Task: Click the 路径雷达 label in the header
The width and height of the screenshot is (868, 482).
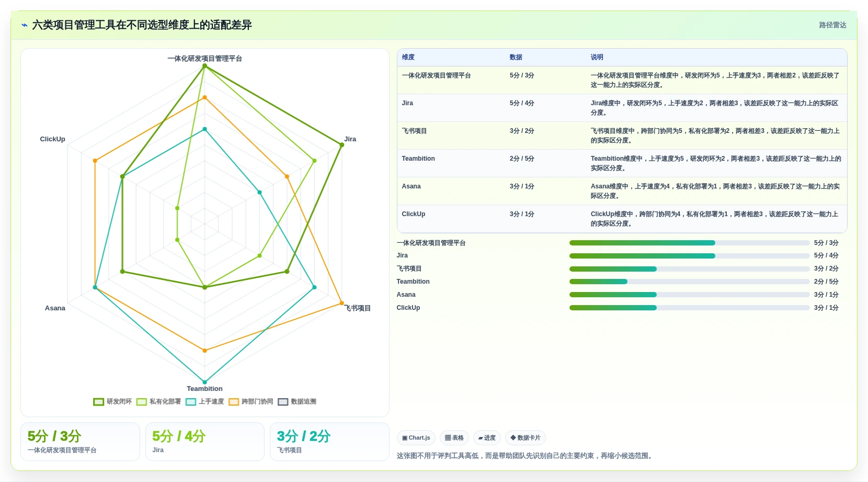Action: pyautogui.click(x=832, y=25)
